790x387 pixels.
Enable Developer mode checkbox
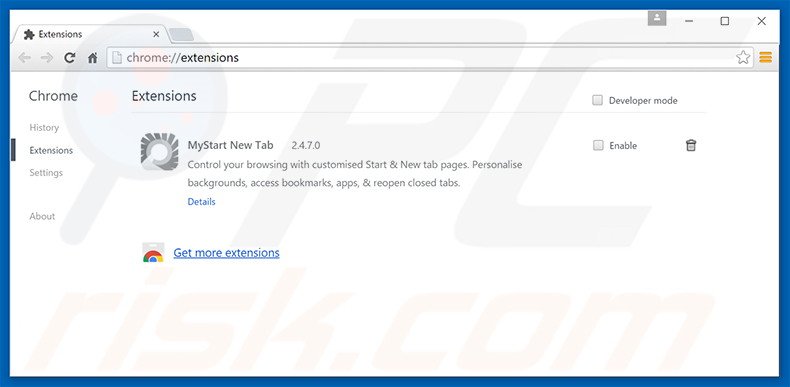click(598, 100)
